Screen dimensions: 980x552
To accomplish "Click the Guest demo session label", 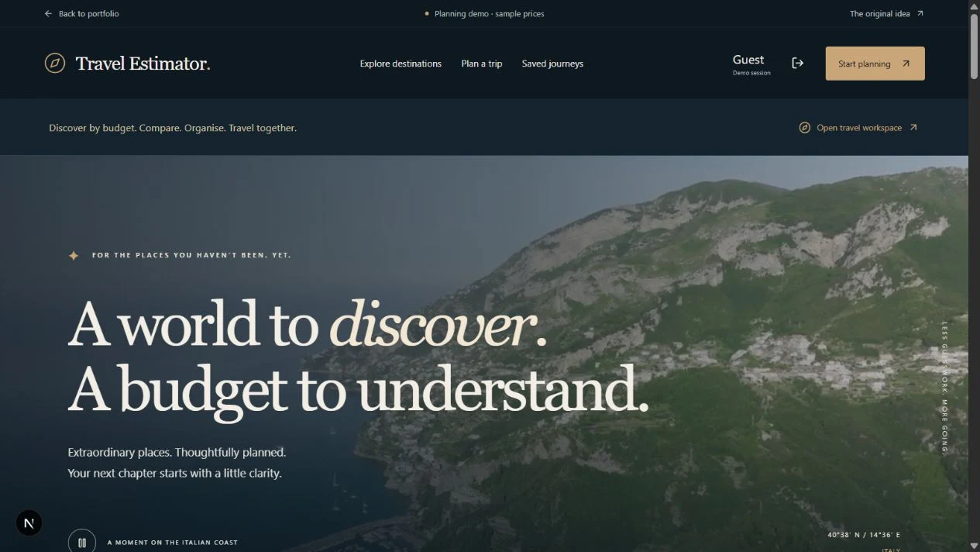I will click(x=751, y=64).
